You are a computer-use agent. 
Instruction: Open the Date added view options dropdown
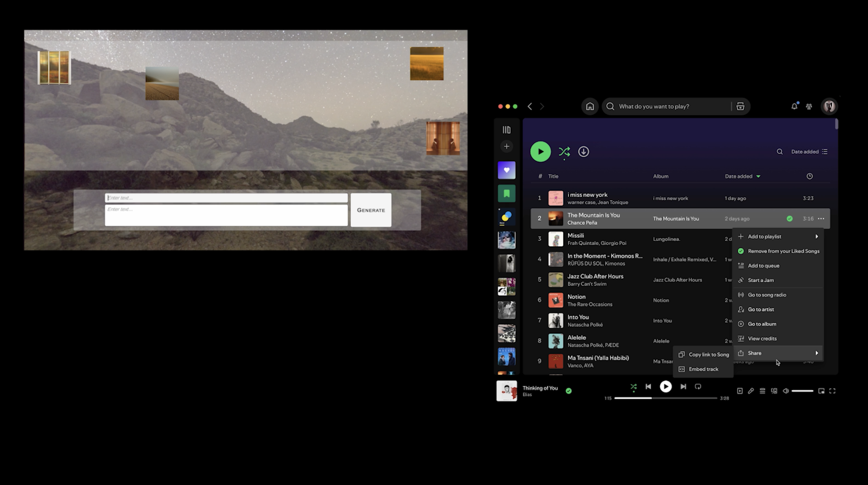pos(809,152)
